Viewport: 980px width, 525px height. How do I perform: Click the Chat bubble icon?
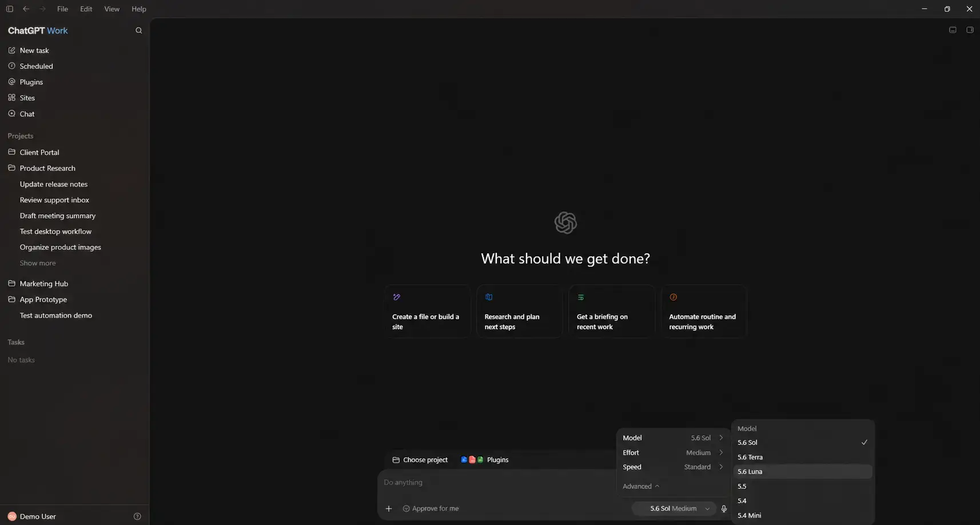coord(11,114)
